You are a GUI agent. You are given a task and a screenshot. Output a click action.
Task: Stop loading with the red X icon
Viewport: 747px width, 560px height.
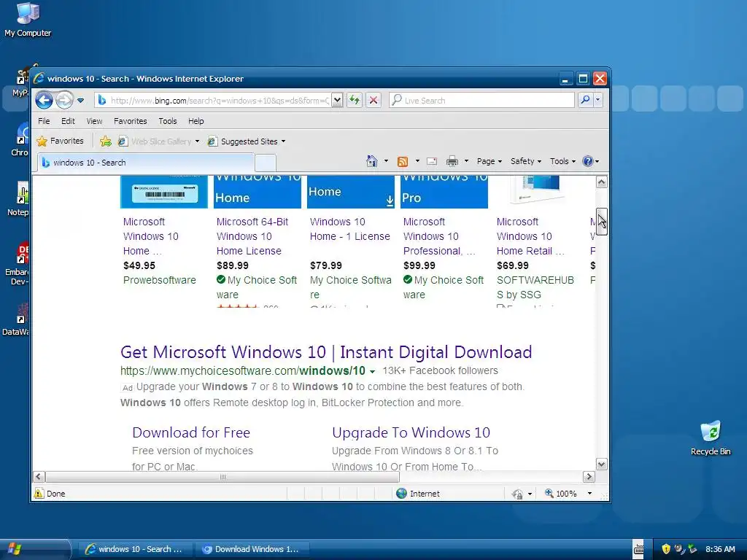pos(373,101)
